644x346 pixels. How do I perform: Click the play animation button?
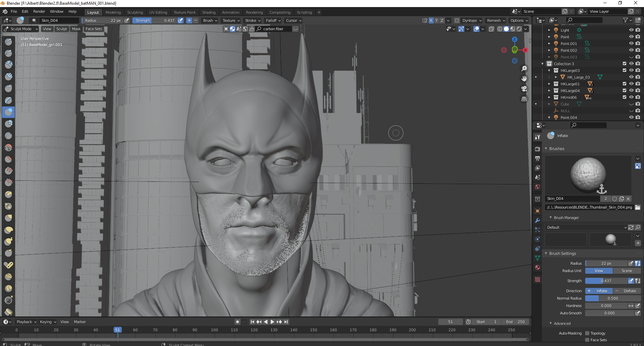tap(272, 322)
